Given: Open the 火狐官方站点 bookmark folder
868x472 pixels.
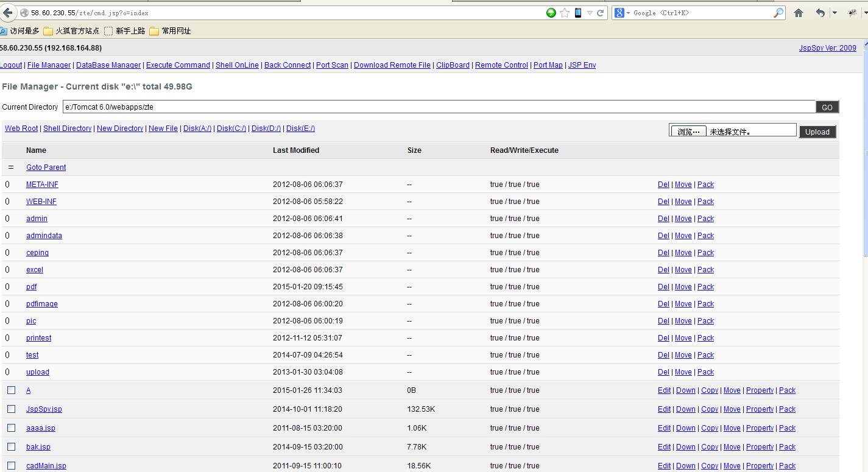Looking at the screenshot, I should click(x=71, y=30).
